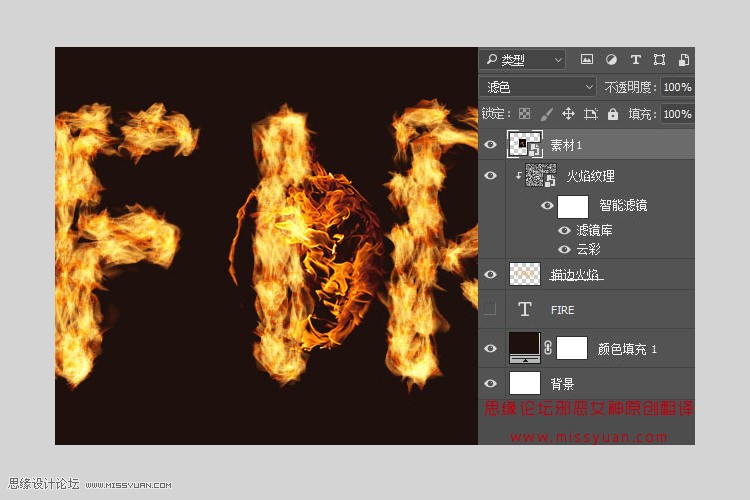Click the 填充 label
The width and height of the screenshot is (750, 500).
pos(642,114)
